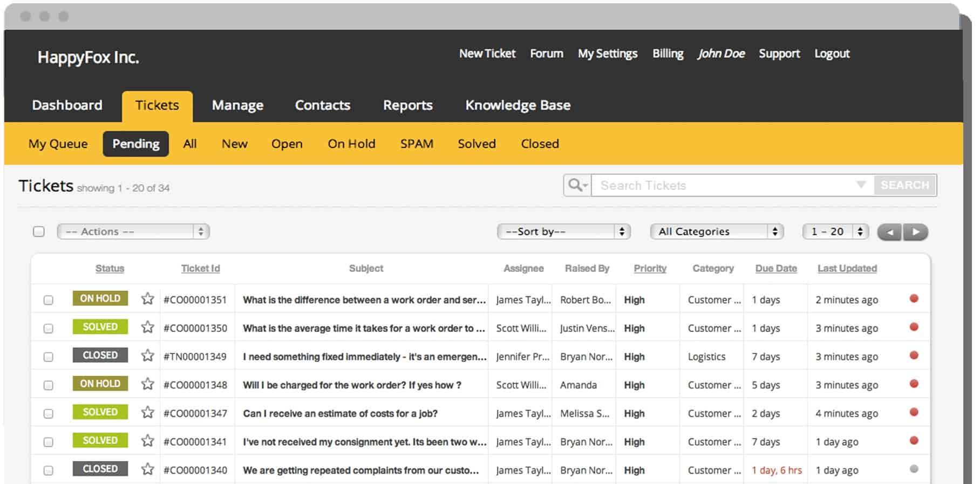Check the box for ticket #CO00001348

(x=49, y=385)
